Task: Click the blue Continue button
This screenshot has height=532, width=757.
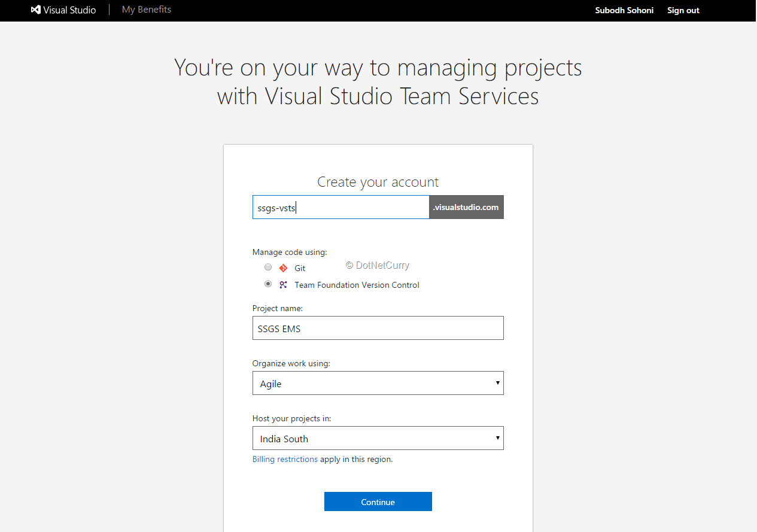Action: point(378,501)
